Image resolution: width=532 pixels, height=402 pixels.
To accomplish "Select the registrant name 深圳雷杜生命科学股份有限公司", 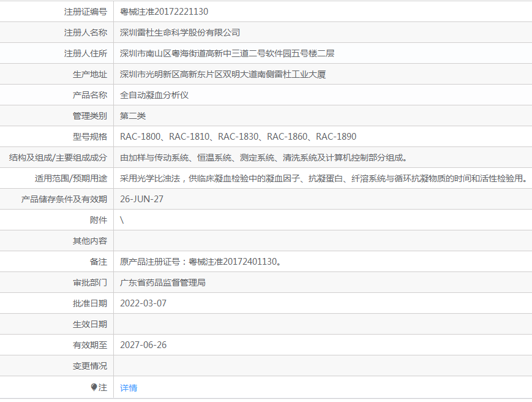I will tap(180, 32).
